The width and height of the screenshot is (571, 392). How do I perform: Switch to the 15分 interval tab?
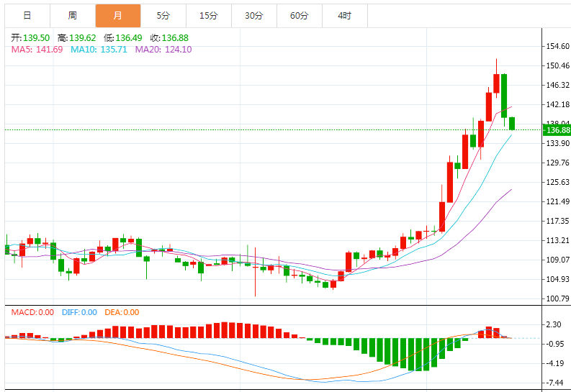(208, 15)
